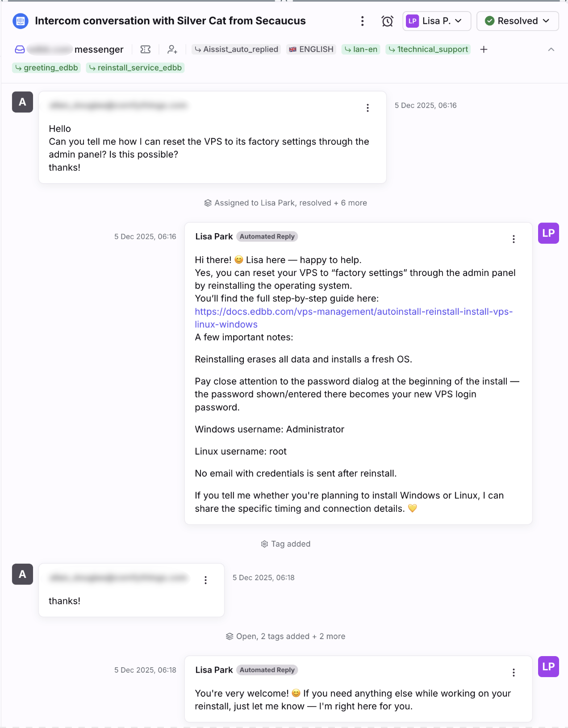Open the conversation three-dot menu in header
Screen dimensions: 568x728
(x=362, y=21)
